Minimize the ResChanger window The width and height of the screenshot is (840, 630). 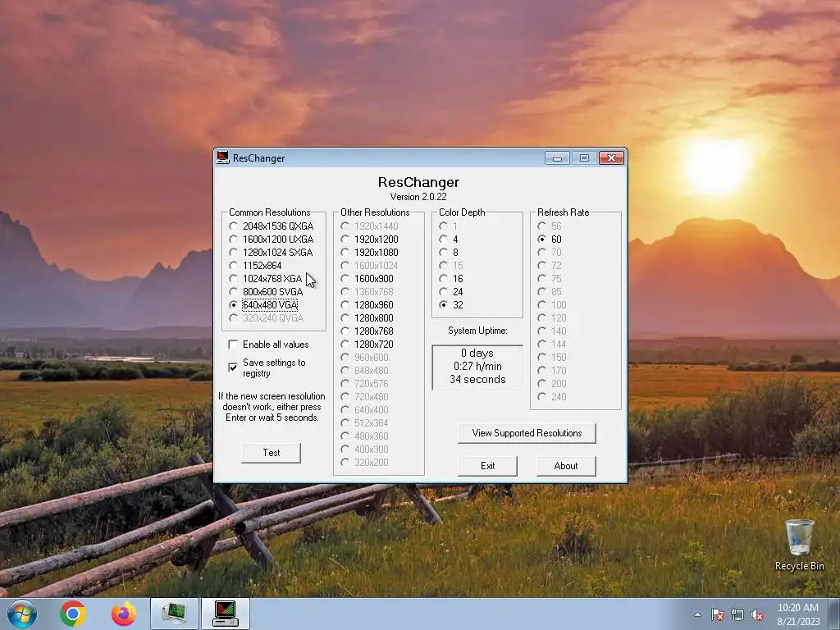[x=557, y=158]
